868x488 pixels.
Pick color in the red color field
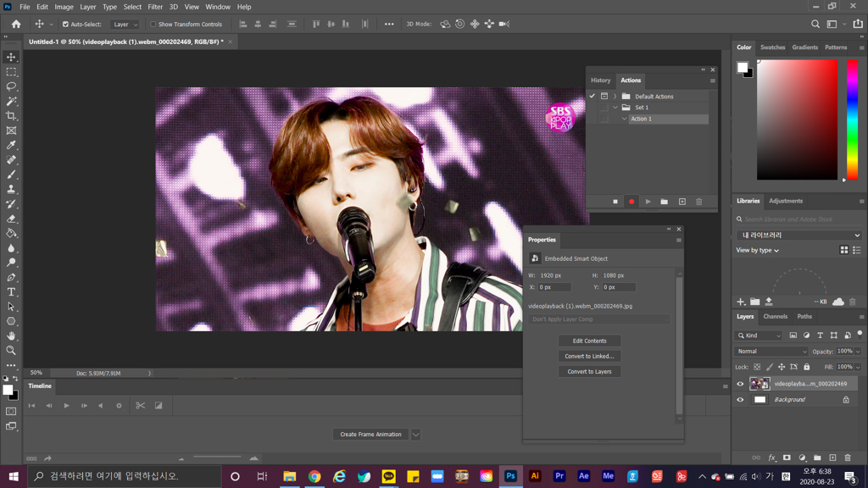797,120
